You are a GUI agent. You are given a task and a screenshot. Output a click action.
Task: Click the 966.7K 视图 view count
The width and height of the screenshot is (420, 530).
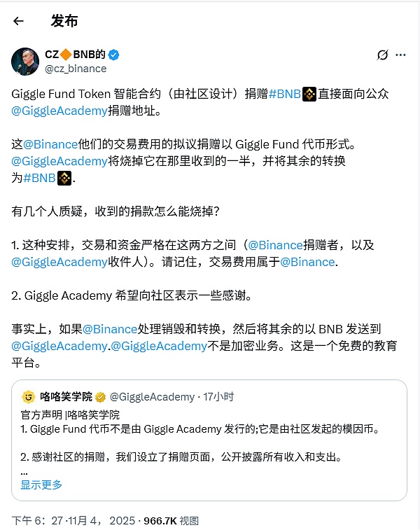point(171,520)
